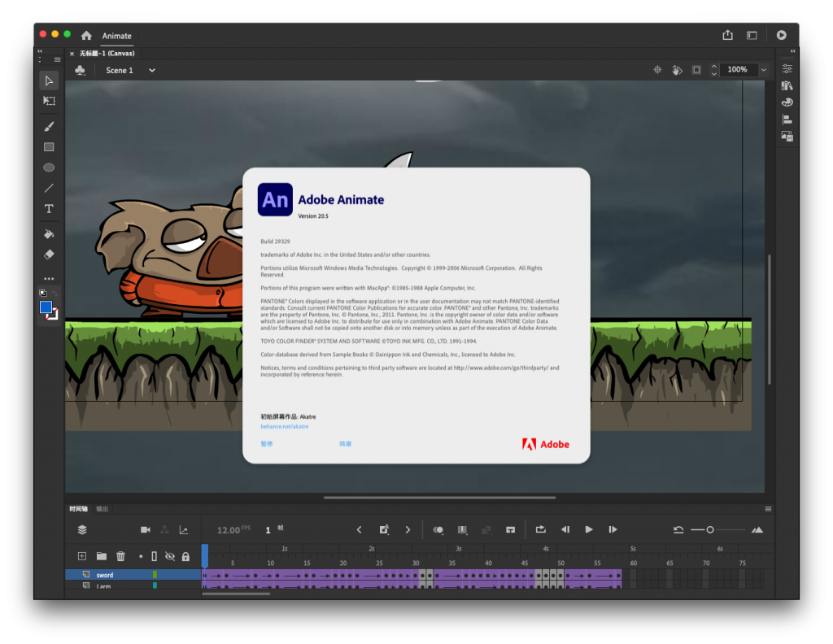The height and width of the screenshot is (644, 833).
Task: Toggle onion skin button
Action: [438, 530]
